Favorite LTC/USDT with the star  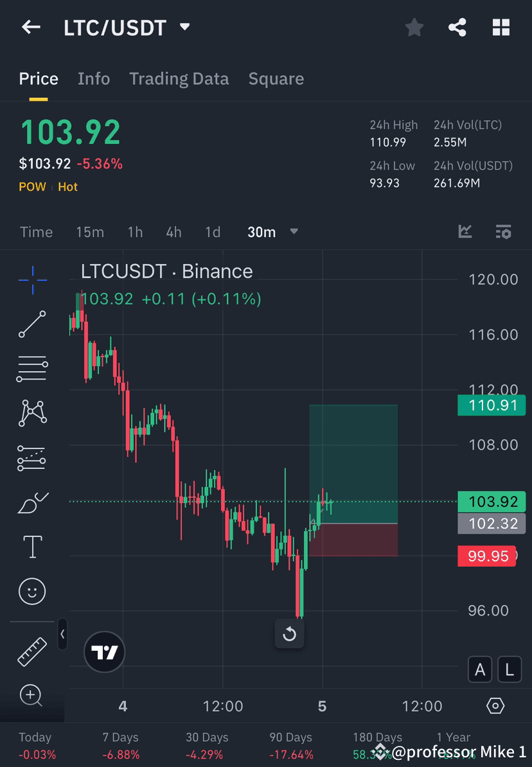[x=414, y=27]
